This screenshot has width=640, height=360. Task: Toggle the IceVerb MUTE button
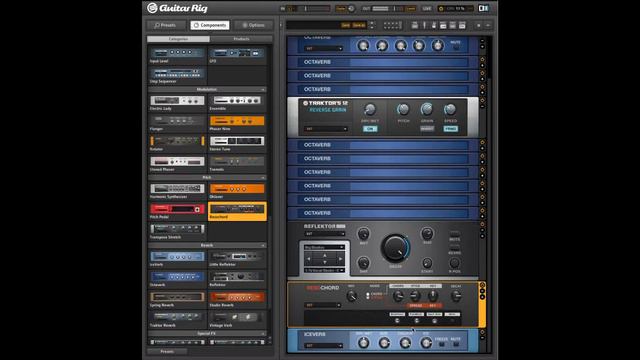point(456,344)
